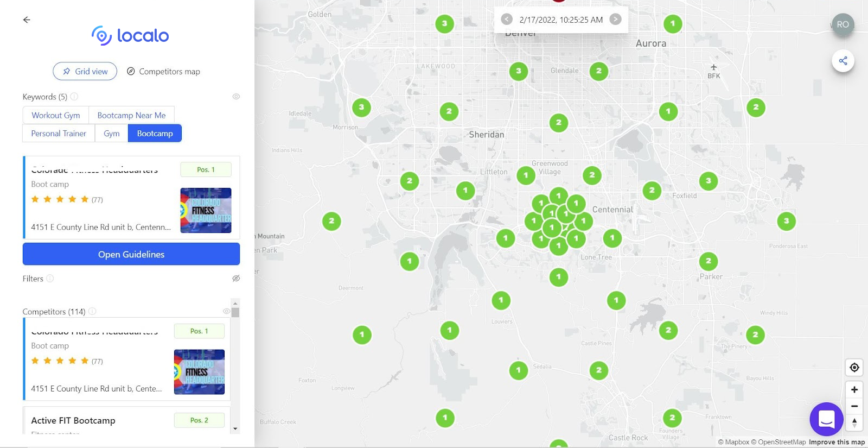Open the chat support widget
This screenshot has height=448, width=868.
pos(826,419)
